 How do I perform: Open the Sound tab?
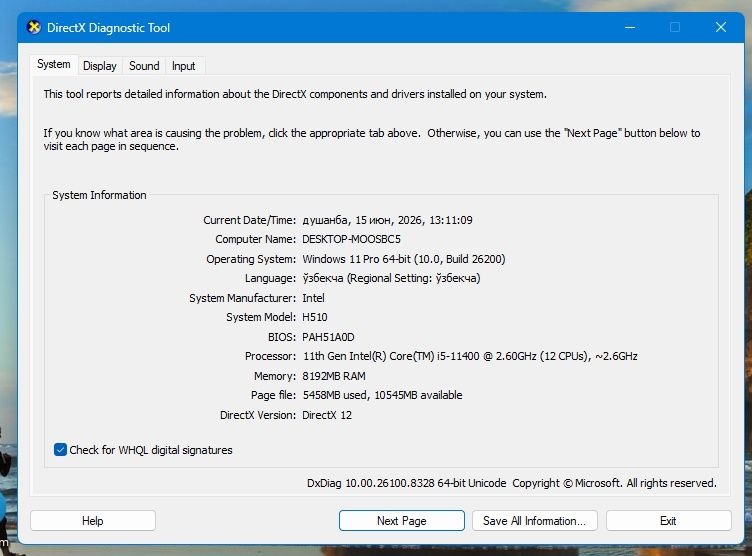[144, 66]
